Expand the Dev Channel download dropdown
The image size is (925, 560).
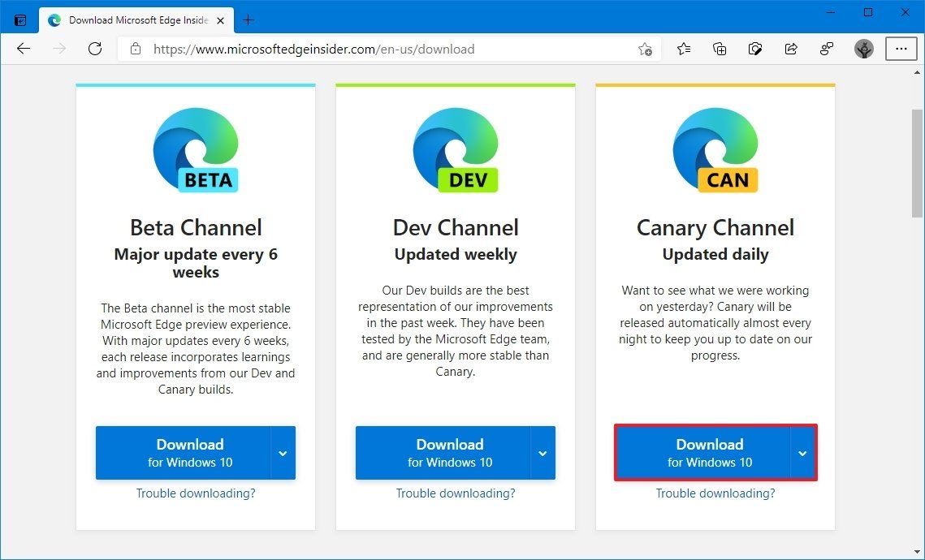tap(542, 453)
